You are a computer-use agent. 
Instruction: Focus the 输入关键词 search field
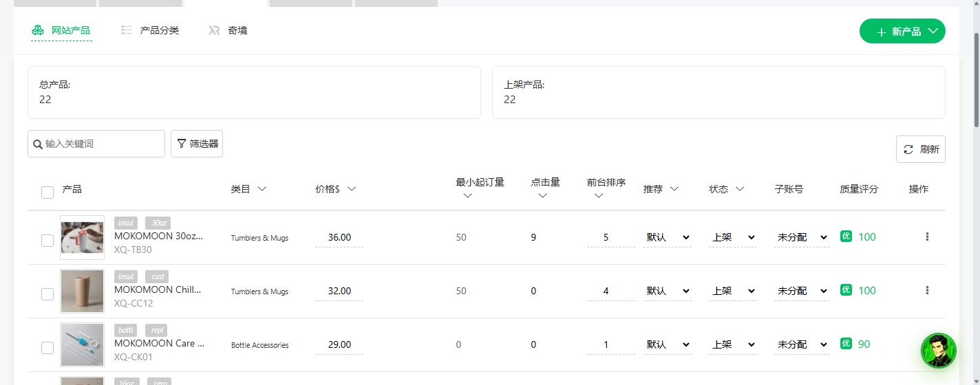96,144
